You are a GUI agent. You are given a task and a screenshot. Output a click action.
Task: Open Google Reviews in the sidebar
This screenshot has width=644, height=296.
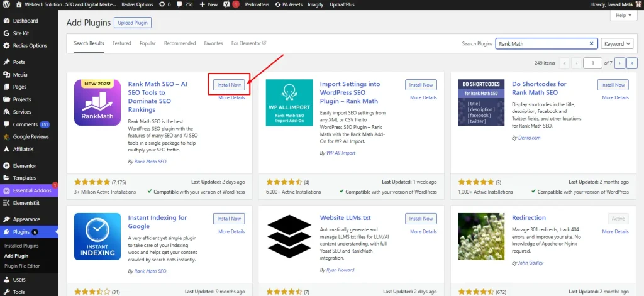point(29,137)
